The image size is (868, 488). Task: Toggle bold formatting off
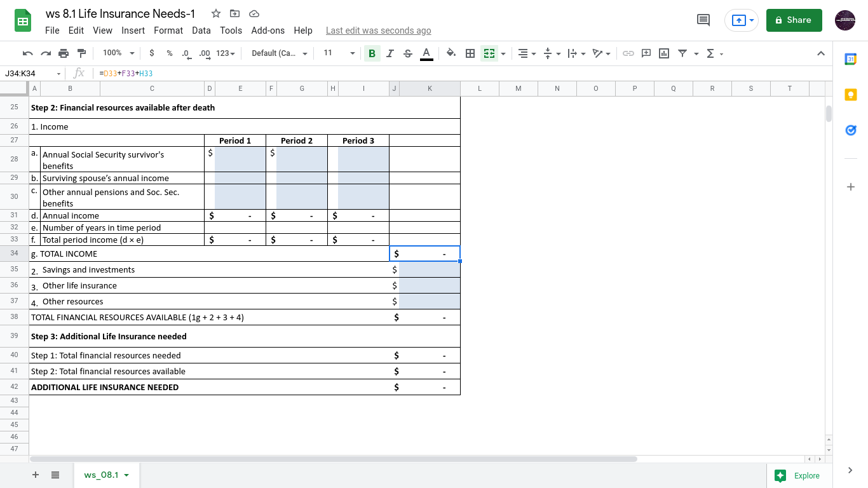tap(372, 53)
